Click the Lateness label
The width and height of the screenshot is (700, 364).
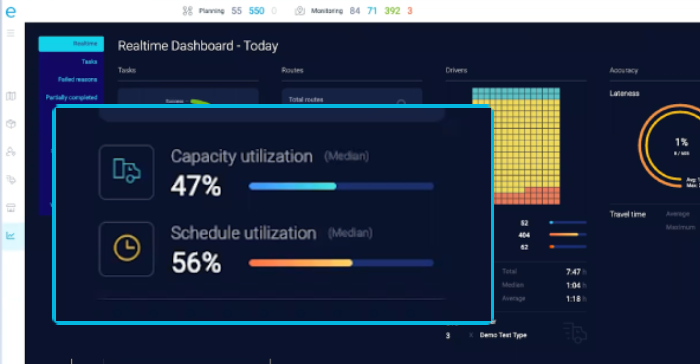pos(625,93)
